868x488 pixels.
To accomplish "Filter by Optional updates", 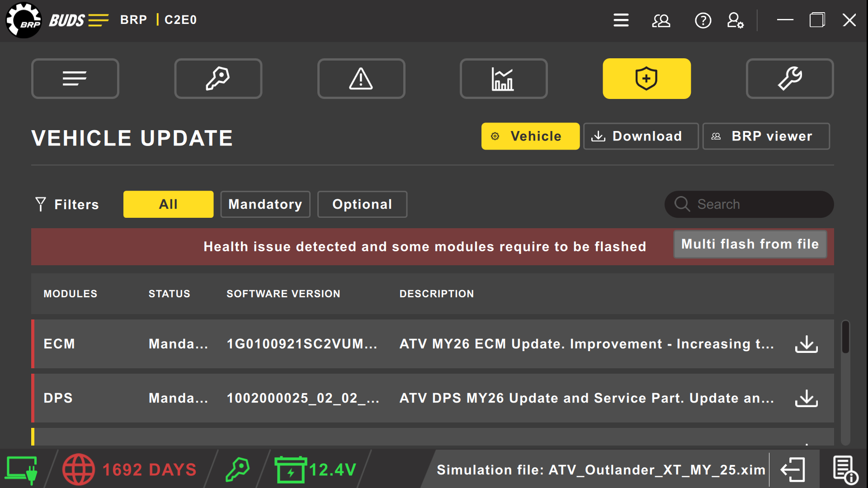I will (362, 204).
